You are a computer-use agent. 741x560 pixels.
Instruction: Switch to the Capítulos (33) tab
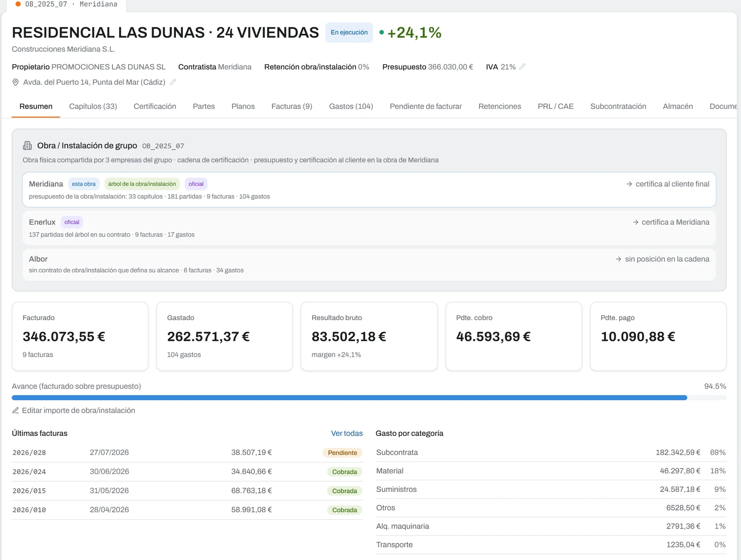tap(93, 107)
